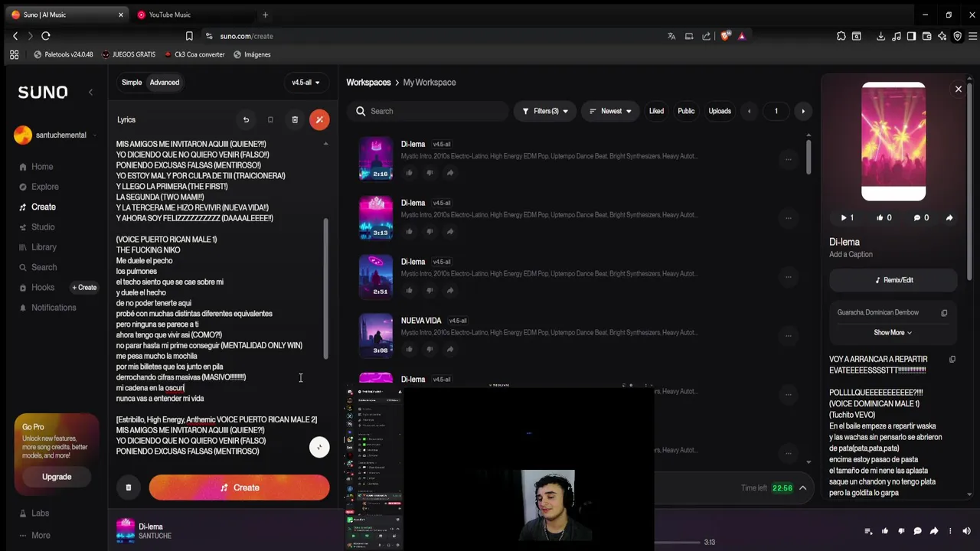This screenshot has width=980, height=551.
Task: Click the square icon in Lyrics header
Action: (270, 119)
